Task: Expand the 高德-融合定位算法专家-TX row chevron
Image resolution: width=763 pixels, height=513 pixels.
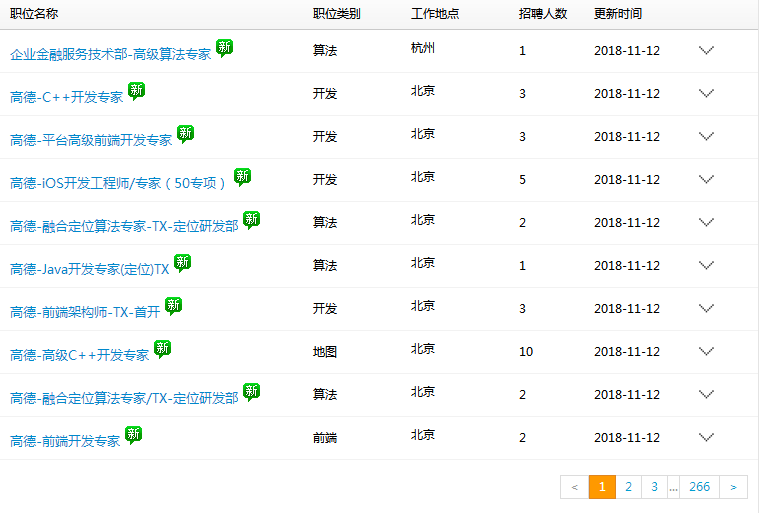Action: pyautogui.click(x=706, y=222)
